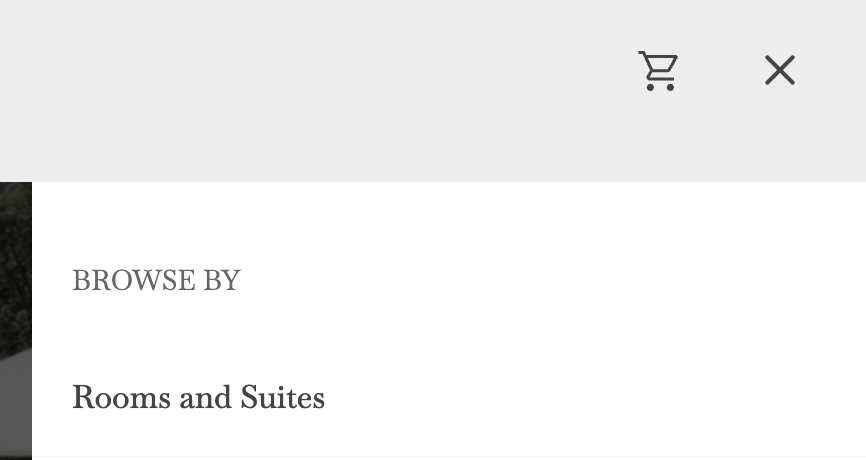Viewport: 866px width, 460px height.
Task: Click the dark photo strip beside the menu
Action: pyautogui.click(x=15, y=321)
